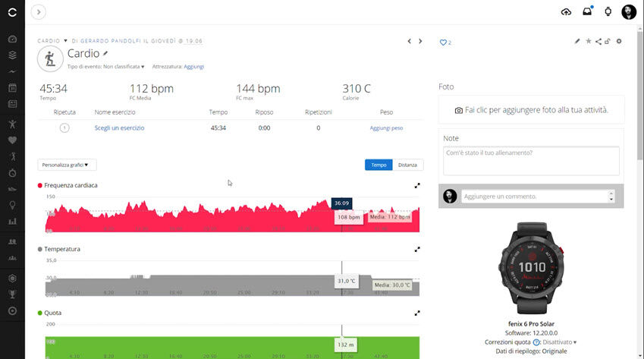Open the Personalizza grafici dropdown
The image size is (644, 359).
[67, 165]
